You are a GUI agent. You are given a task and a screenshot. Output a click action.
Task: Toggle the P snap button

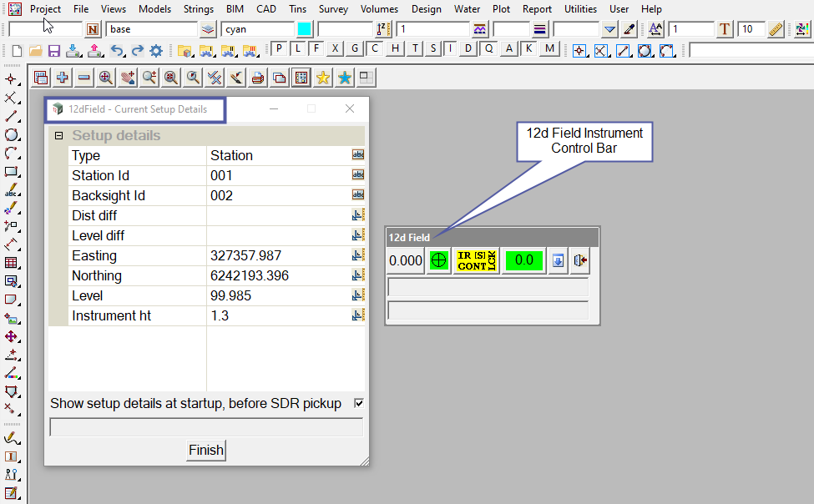(x=280, y=48)
